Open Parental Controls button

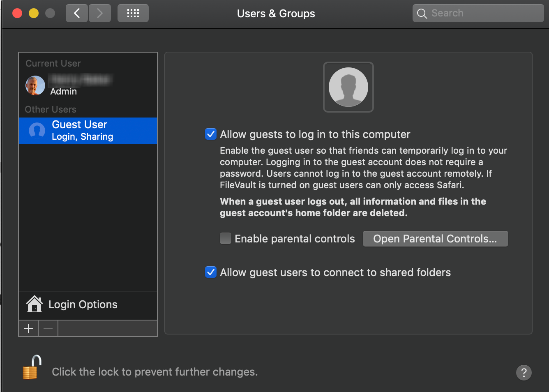435,239
